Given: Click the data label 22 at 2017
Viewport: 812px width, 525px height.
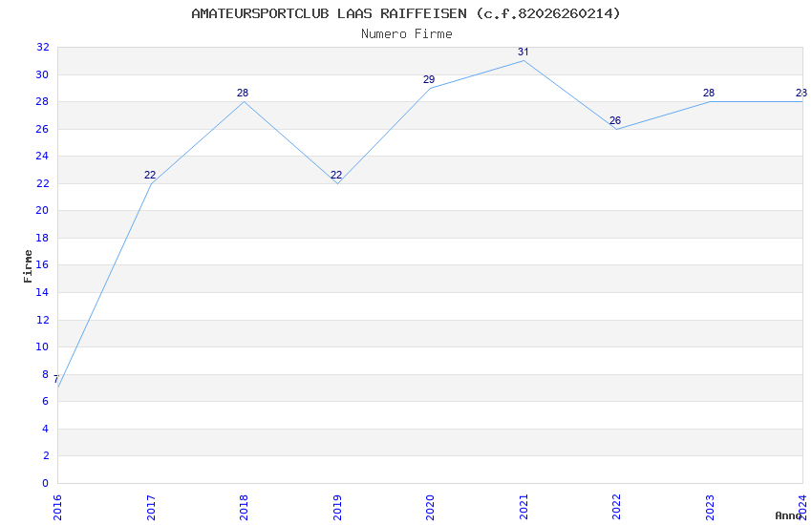Looking at the screenshot, I should click(x=150, y=175).
